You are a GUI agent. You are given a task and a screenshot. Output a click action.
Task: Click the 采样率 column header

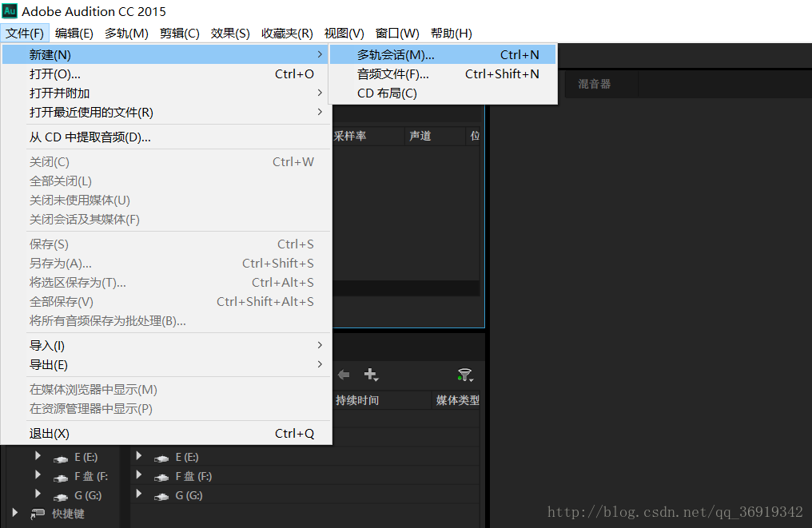point(350,136)
